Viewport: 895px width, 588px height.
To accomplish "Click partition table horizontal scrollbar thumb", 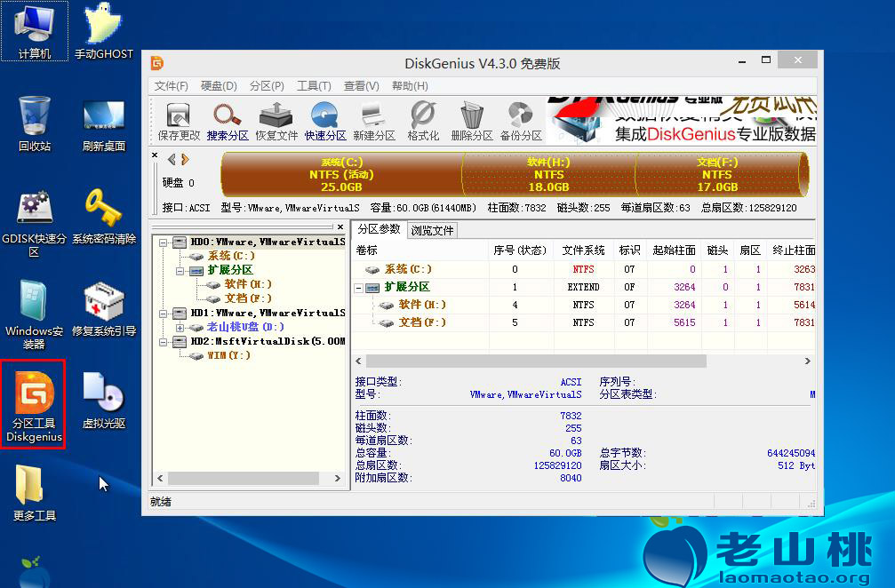I will point(536,361).
